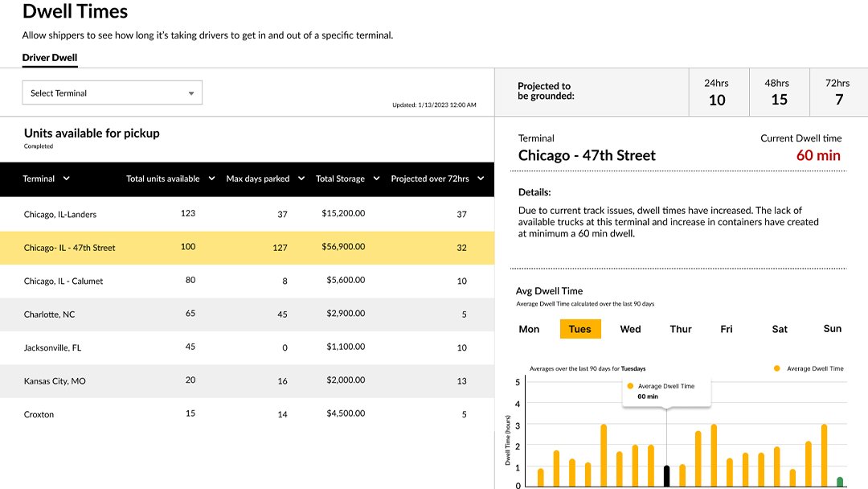Click the Total units available sort chevron
Screen dimensions: 868x489
coord(211,179)
